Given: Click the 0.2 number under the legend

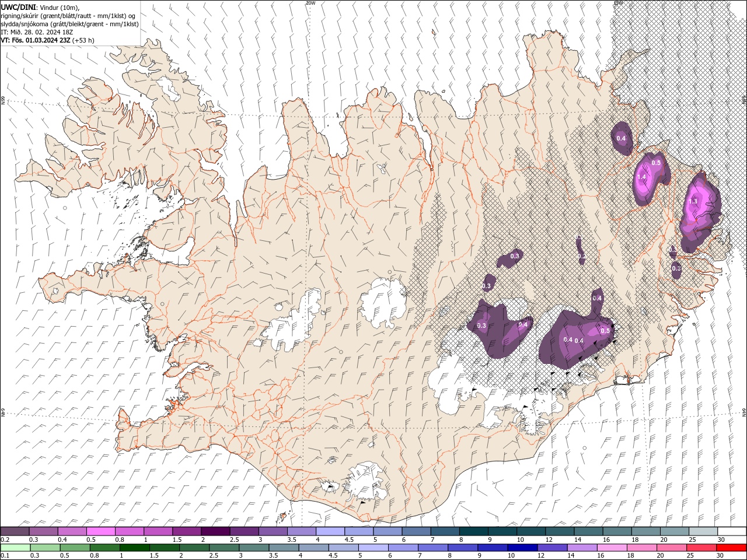Looking at the screenshot, I should click(x=5, y=540).
